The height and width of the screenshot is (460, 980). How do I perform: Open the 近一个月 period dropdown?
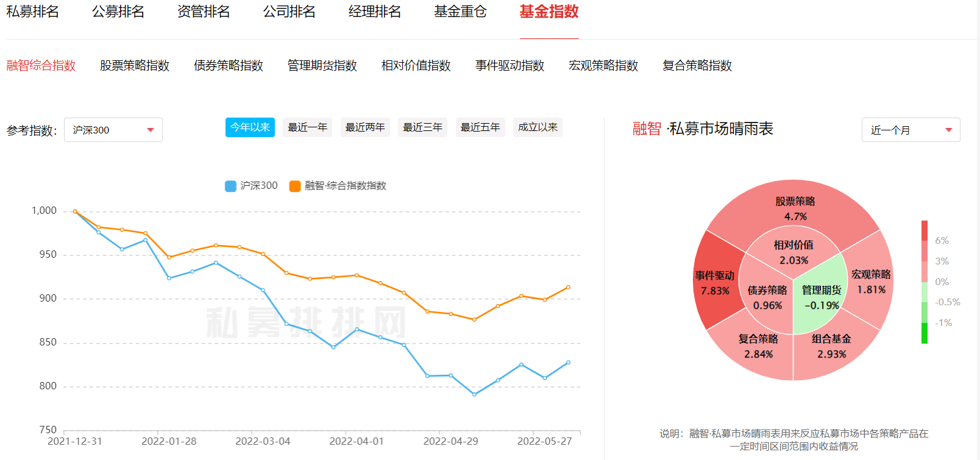pyautogui.click(x=911, y=130)
